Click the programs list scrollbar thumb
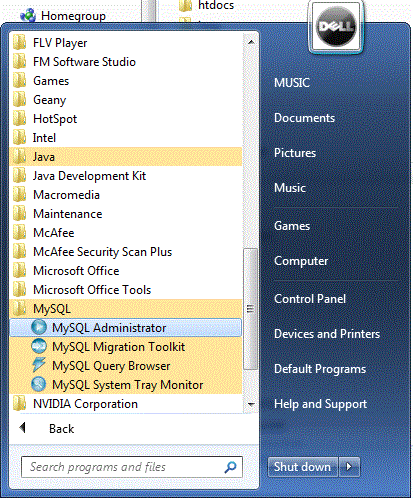 pos(251,309)
